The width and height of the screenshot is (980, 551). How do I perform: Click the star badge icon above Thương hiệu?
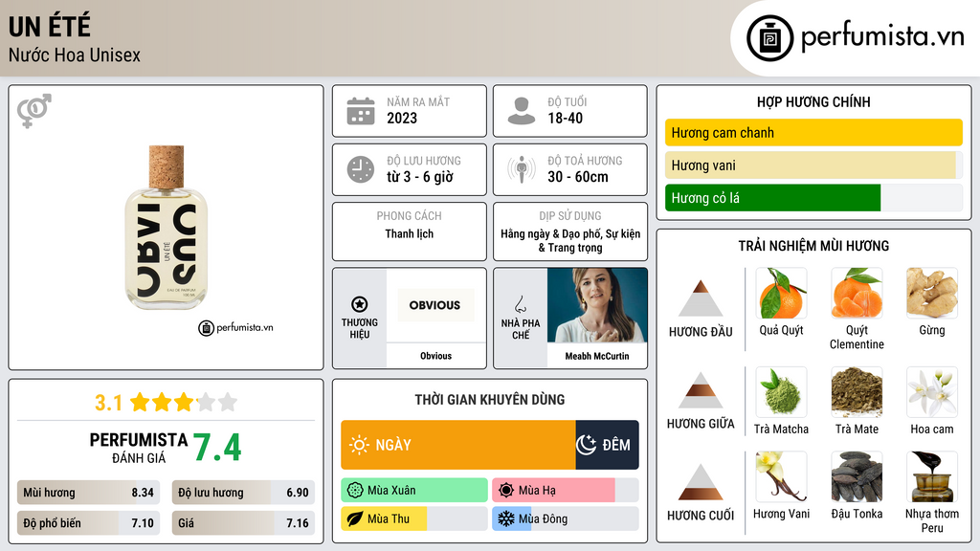tap(360, 304)
